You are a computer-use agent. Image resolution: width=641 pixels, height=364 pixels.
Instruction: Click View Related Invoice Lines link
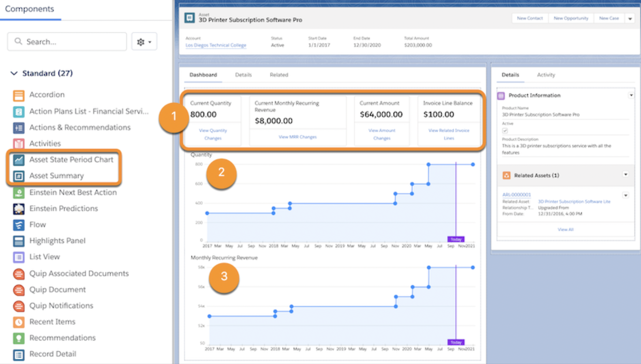[x=449, y=134]
